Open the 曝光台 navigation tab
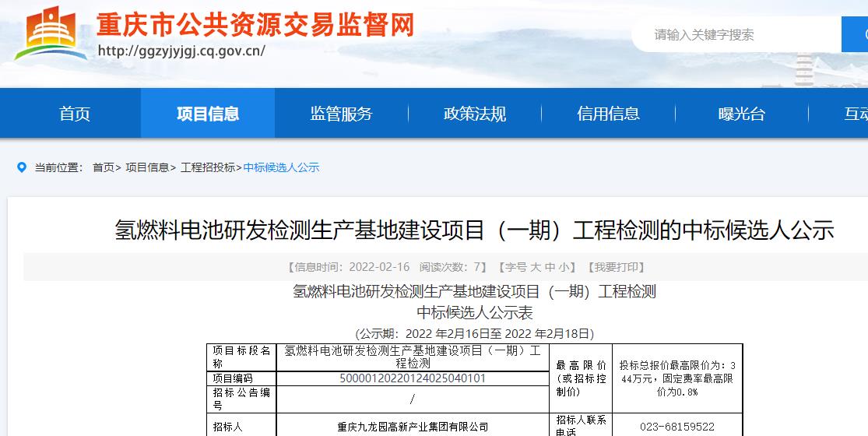This screenshot has height=436, width=868. tap(741, 114)
